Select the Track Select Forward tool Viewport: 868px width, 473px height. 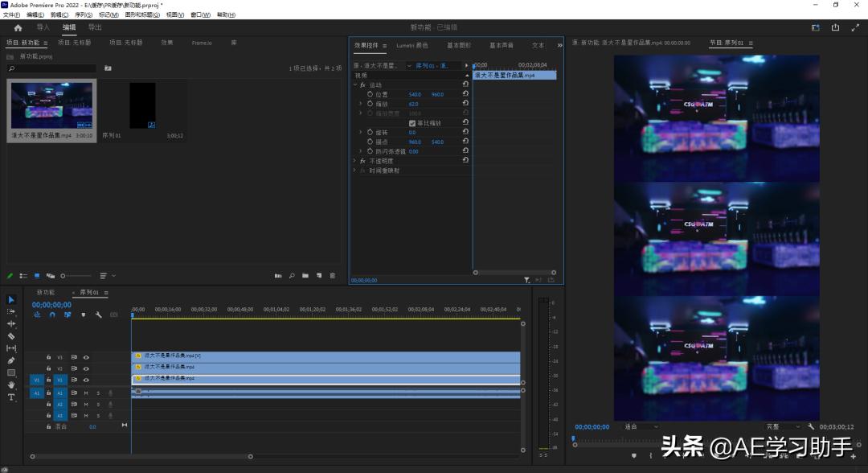click(10, 312)
